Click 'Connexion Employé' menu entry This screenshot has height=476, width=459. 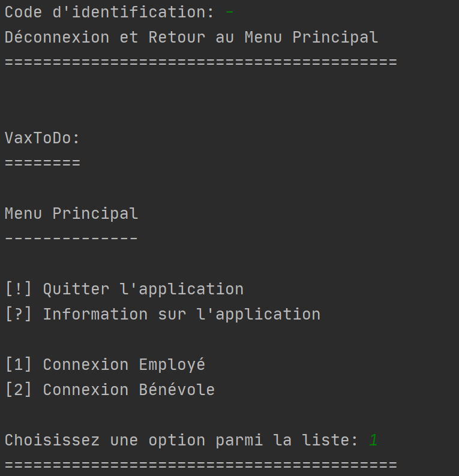point(124,364)
